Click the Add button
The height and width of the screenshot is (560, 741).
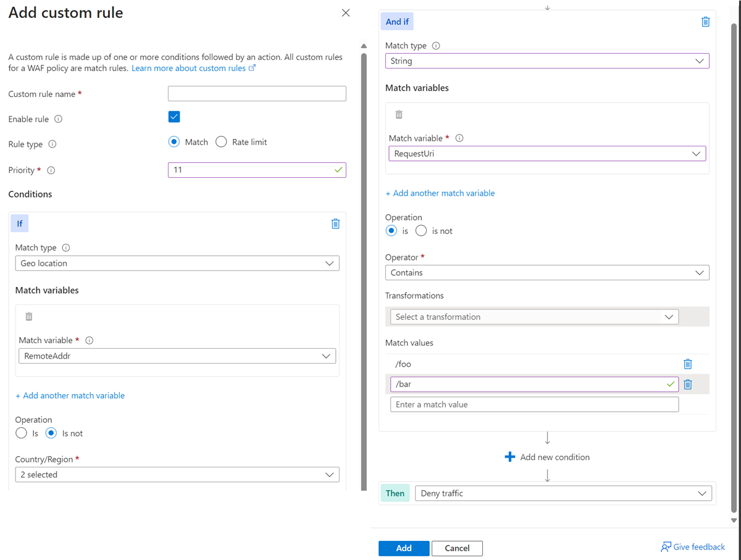(x=404, y=548)
